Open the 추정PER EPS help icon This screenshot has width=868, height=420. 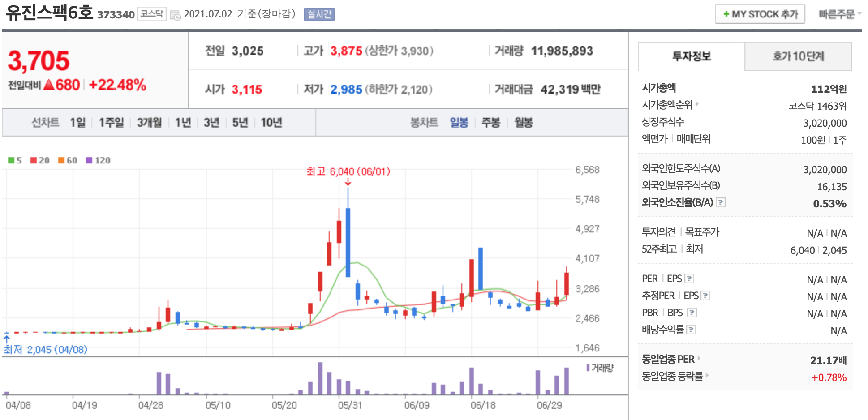(706, 296)
